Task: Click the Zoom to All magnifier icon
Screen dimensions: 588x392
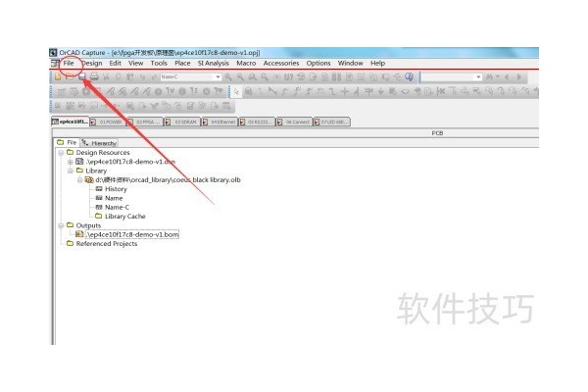Action: point(265,76)
